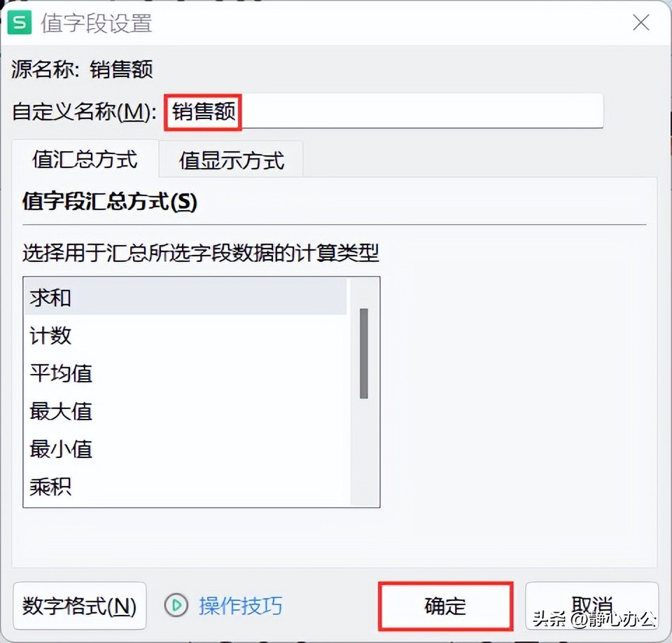Click the play icon beside 操作技巧
672x643 pixels.
tap(176, 605)
